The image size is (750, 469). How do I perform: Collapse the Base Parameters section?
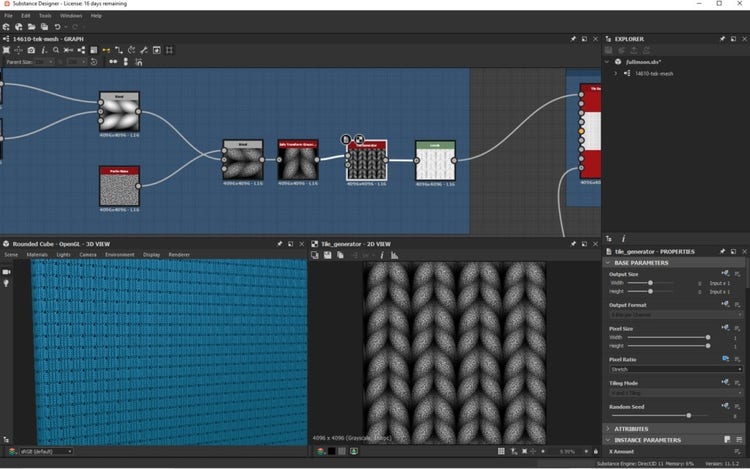608,263
